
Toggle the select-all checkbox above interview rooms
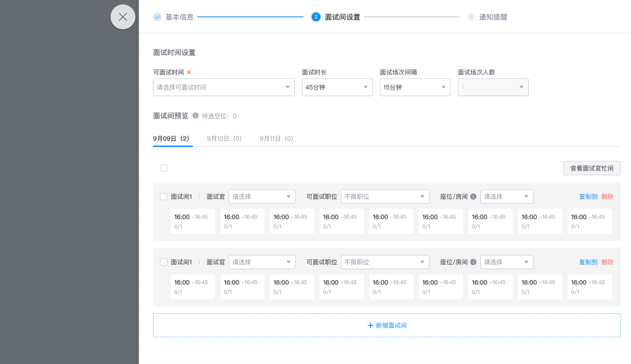tap(164, 168)
